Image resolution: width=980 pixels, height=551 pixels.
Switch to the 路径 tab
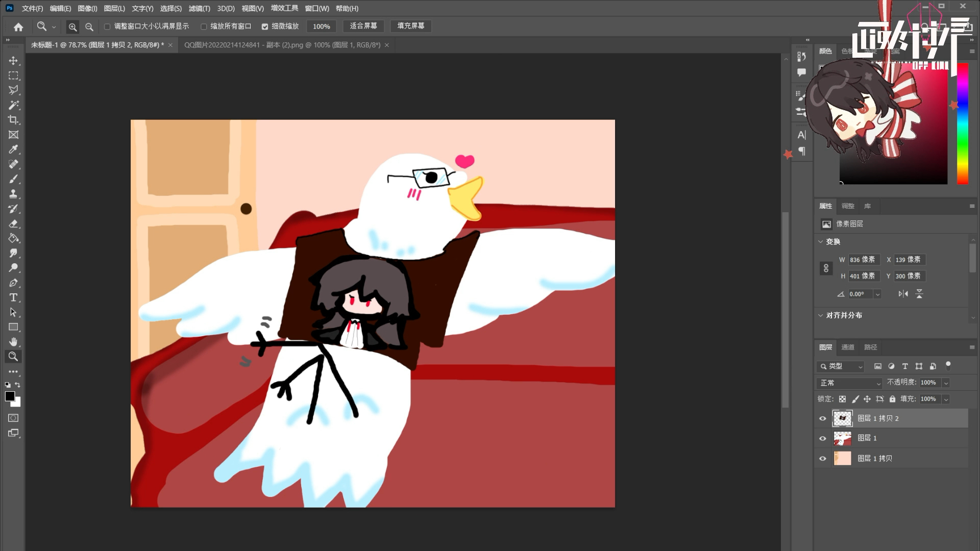870,347
